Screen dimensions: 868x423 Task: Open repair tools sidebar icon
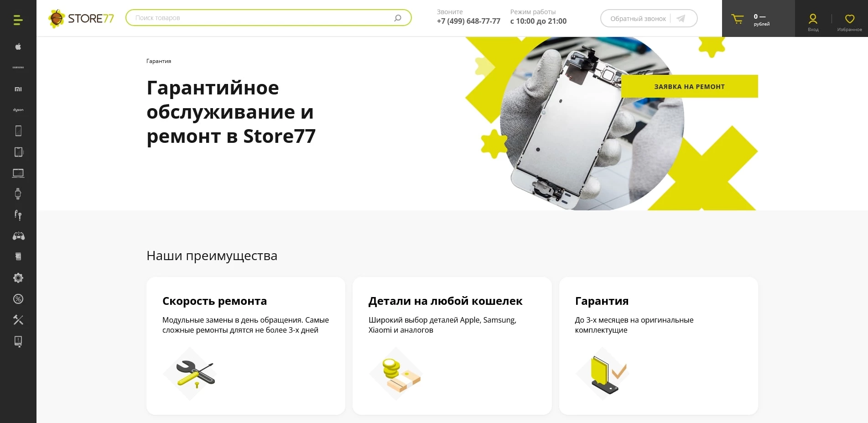(18, 320)
